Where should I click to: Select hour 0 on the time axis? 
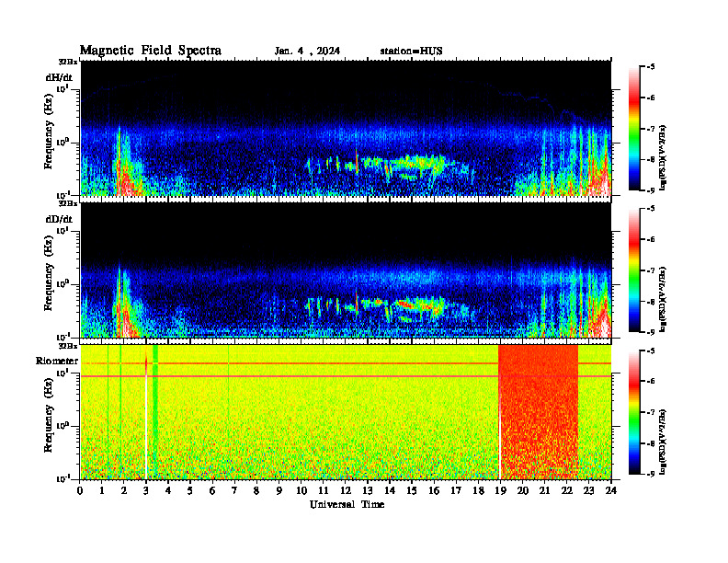tap(80, 490)
